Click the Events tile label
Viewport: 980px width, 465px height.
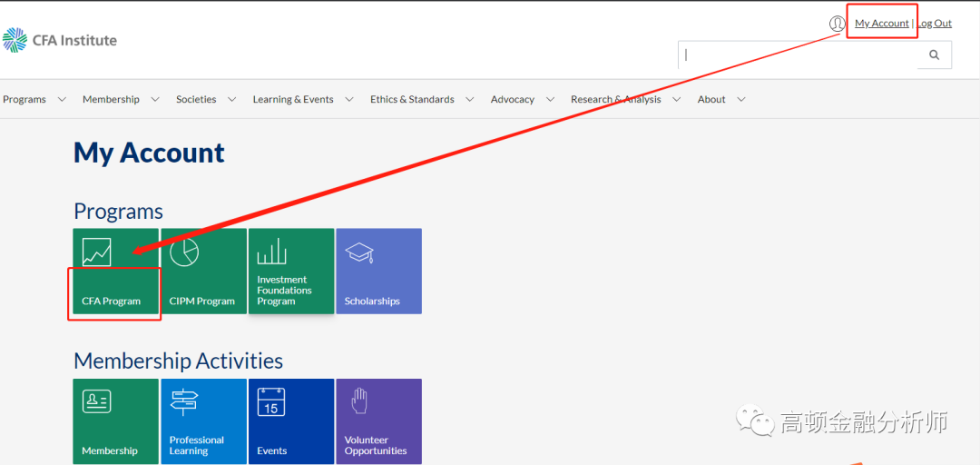click(272, 450)
